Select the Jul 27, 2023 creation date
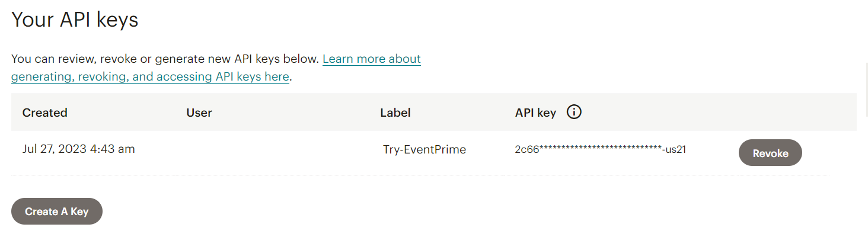The height and width of the screenshot is (240, 868). click(x=54, y=149)
